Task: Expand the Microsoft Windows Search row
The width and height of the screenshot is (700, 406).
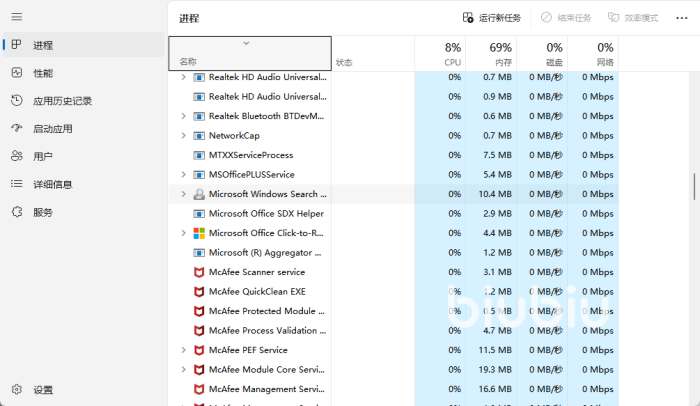Action: click(183, 194)
